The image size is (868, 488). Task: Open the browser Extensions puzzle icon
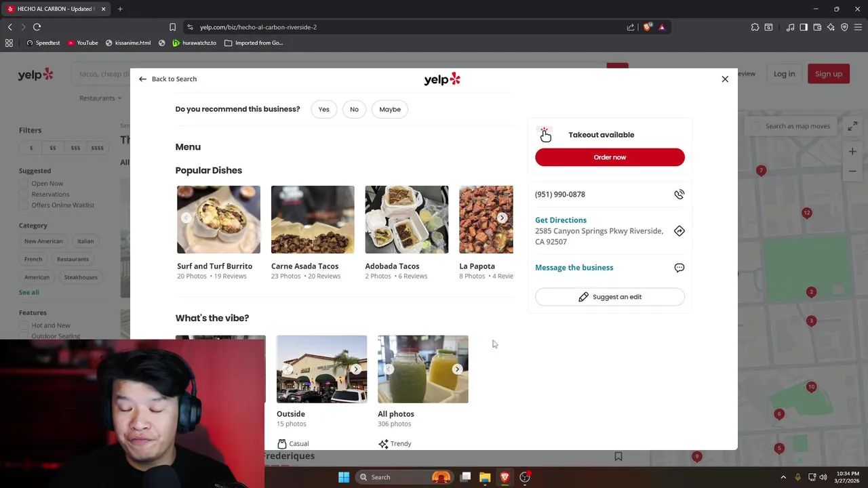(755, 27)
